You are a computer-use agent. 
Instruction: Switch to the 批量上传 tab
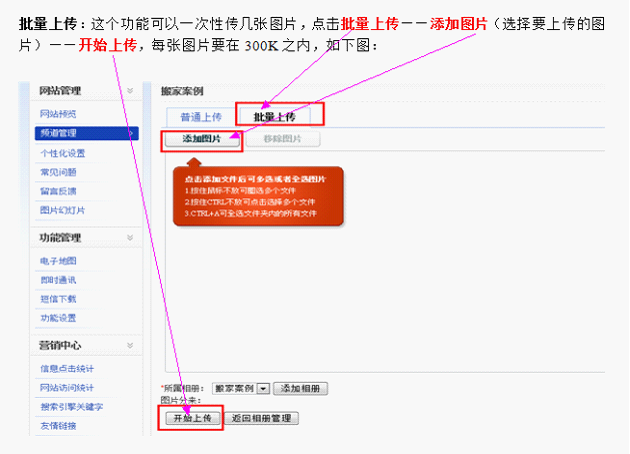[274, 117]
